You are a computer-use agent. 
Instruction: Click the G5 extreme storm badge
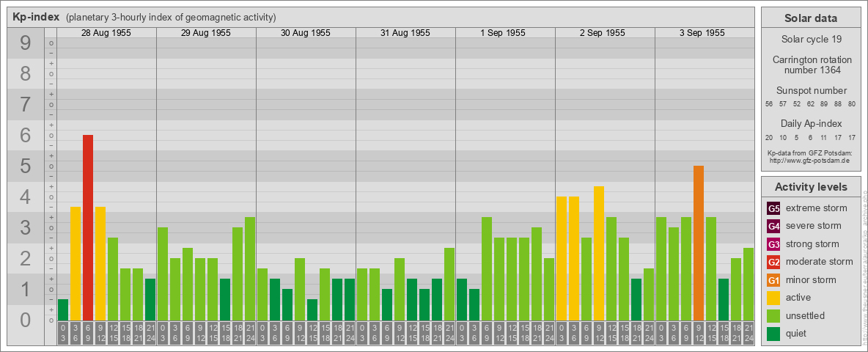coord(773,208)
